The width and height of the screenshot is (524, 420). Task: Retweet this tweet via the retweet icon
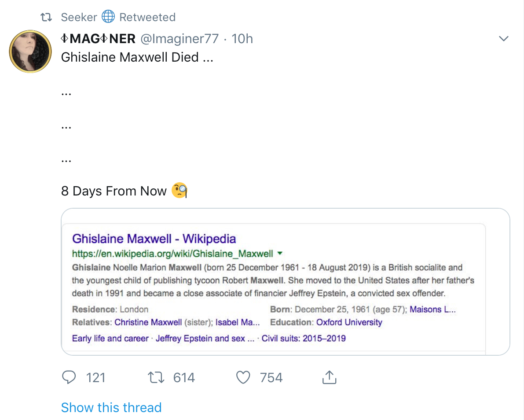click(x=156, y=377)
